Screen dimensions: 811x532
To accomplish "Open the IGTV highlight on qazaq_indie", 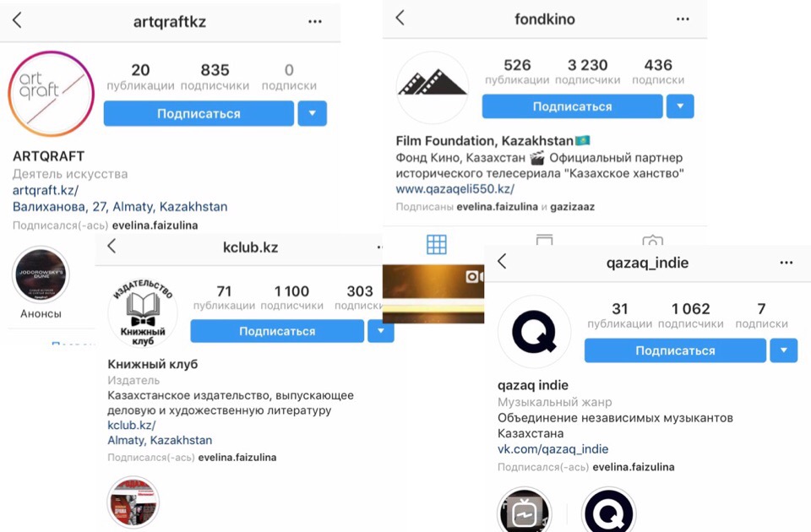I will coord(524,513).
